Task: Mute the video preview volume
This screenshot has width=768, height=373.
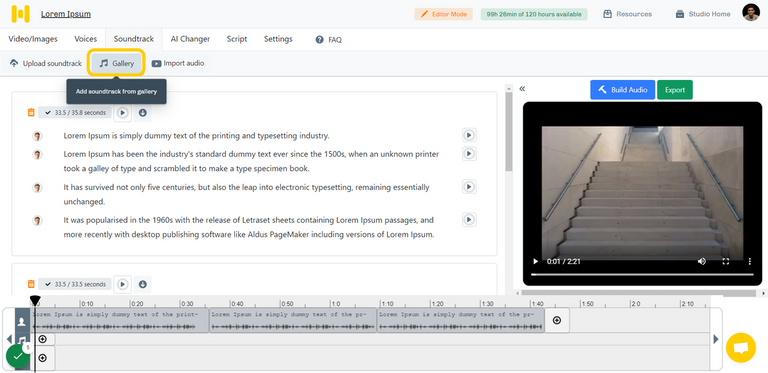Action: (702, 261)
